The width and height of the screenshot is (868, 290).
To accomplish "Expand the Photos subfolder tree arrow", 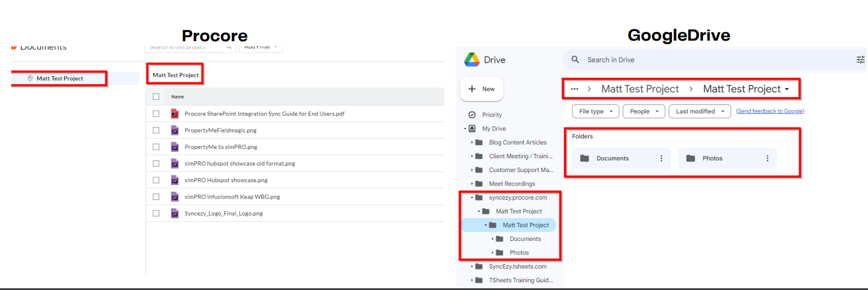I will 492,253.
